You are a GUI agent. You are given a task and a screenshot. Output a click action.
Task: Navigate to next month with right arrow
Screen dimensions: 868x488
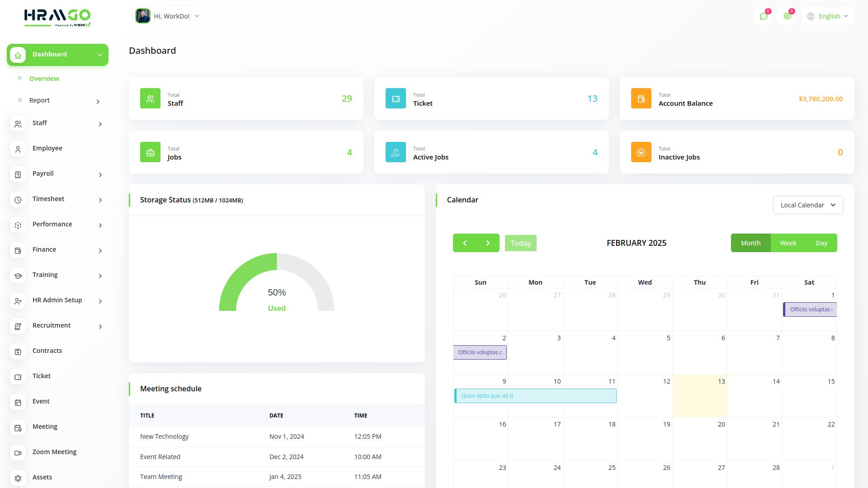pos(488,243)
